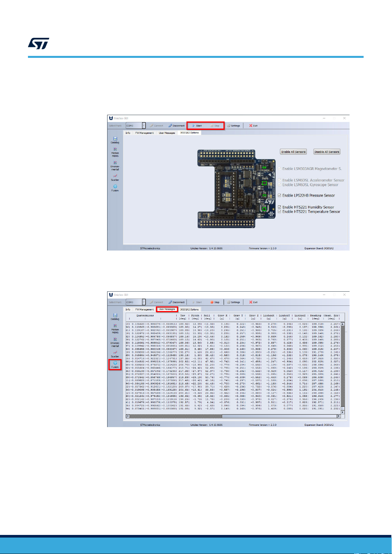Switch to Info tab in upper window
Viewport: 392px width, 554px height.
click(x=128, y=133)
